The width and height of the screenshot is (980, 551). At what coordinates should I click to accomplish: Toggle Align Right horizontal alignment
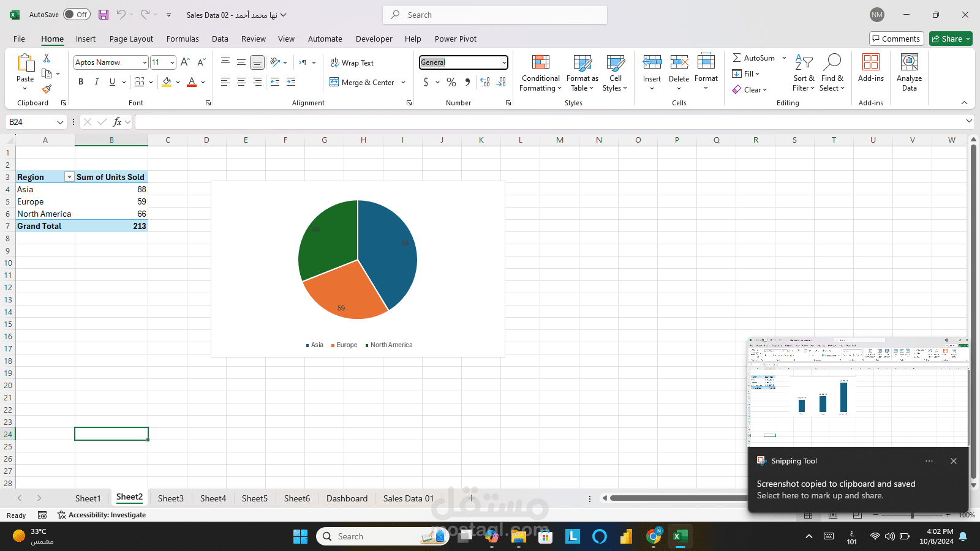point(257,82)
